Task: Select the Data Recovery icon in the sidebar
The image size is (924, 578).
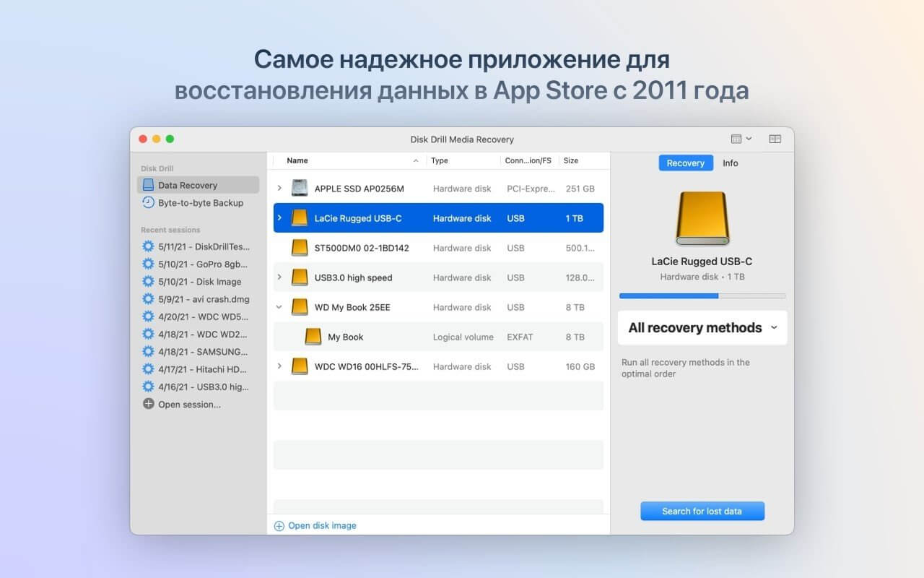Action: pyautogui.click(x=149, y=185)
